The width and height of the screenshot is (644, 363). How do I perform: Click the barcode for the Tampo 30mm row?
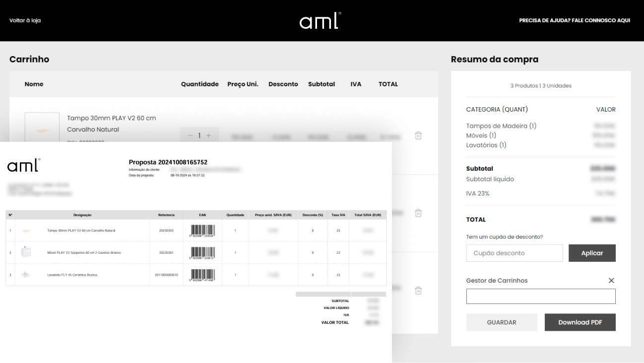[202, 231]
